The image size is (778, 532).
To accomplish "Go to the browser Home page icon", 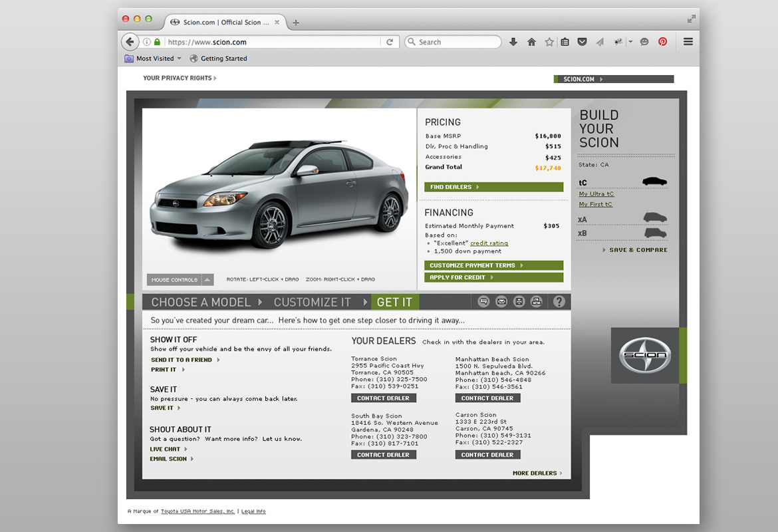I will [531, 42].
